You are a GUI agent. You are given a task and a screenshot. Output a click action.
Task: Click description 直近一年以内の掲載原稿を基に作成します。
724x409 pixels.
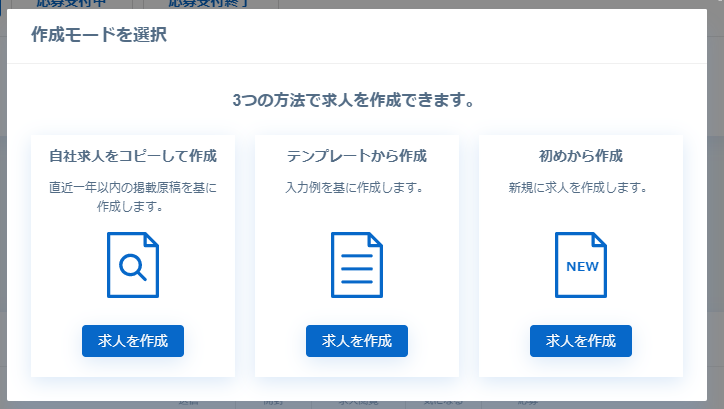(x=133, y=197)
